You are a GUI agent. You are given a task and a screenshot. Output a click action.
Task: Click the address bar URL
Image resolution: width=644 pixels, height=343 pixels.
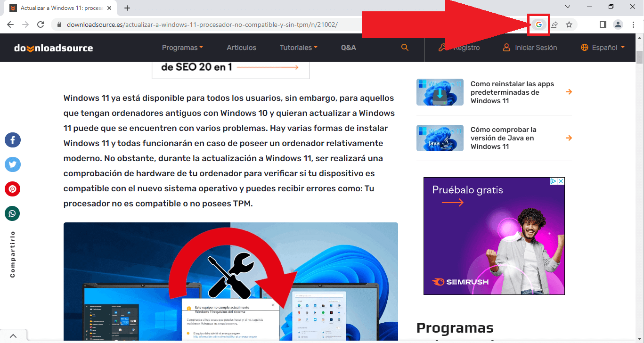pos(203,24)
